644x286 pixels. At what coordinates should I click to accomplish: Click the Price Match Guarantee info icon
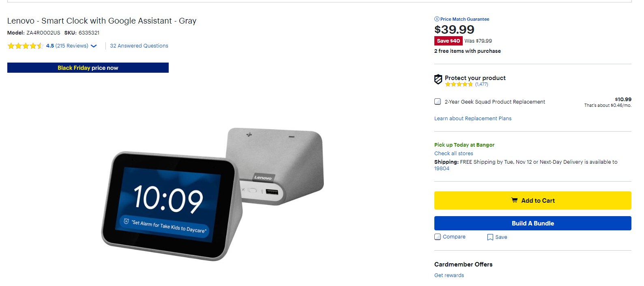tap(437, 19)
